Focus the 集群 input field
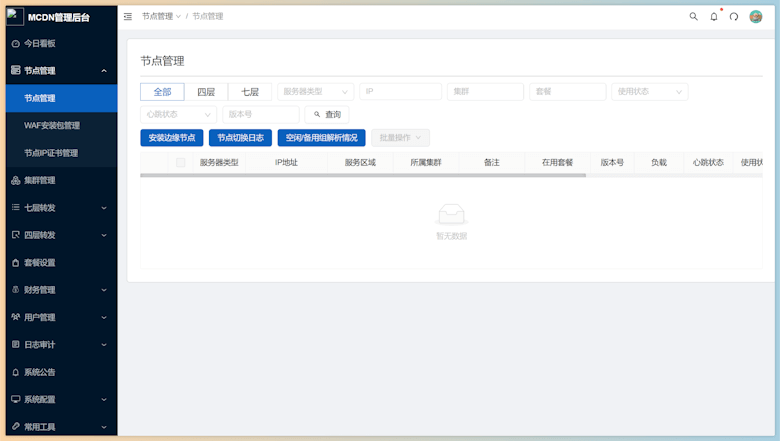This screenshot has width=780, height=441. [x=486, y=91]
